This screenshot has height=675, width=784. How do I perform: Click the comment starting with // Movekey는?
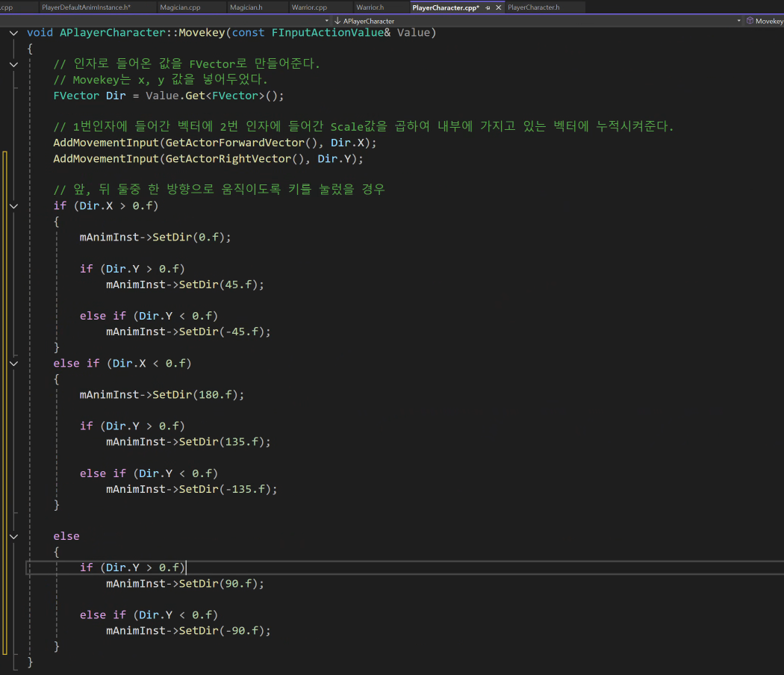point(161,80)
